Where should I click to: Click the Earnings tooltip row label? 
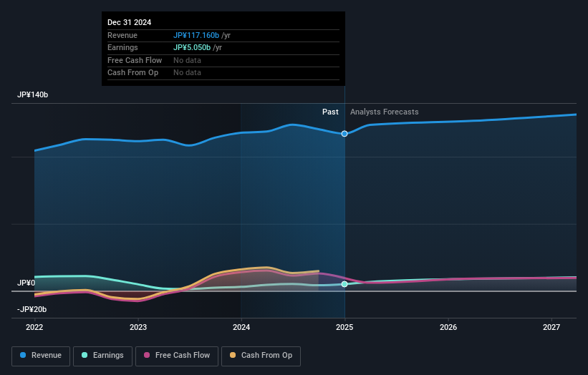pos(122,47)
